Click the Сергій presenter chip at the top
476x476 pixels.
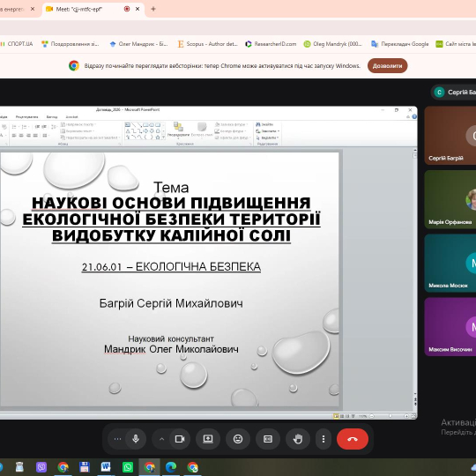coord(454,92)
